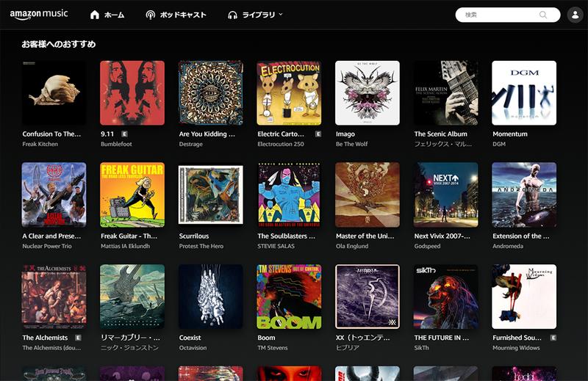The width and height of the screenshot is (588, 381).
Task: Click the Amazon Music logo
Action: coord(39,14)
